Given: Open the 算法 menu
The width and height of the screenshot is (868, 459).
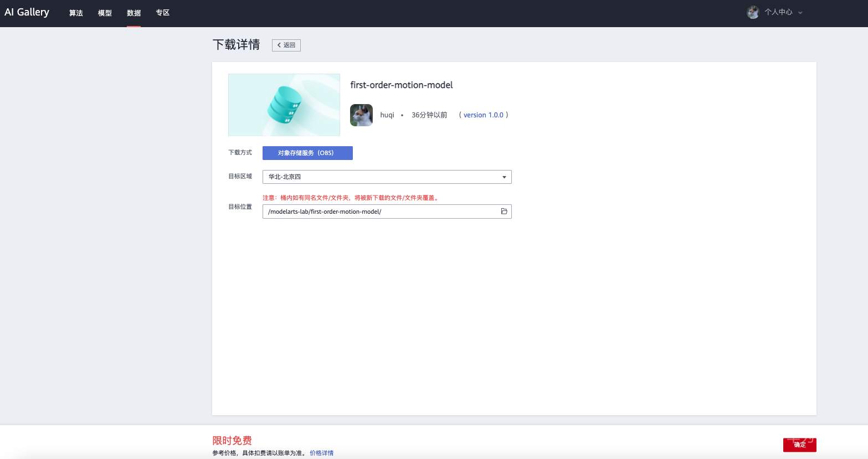Looking at the screenshot, I should point(76,13).
